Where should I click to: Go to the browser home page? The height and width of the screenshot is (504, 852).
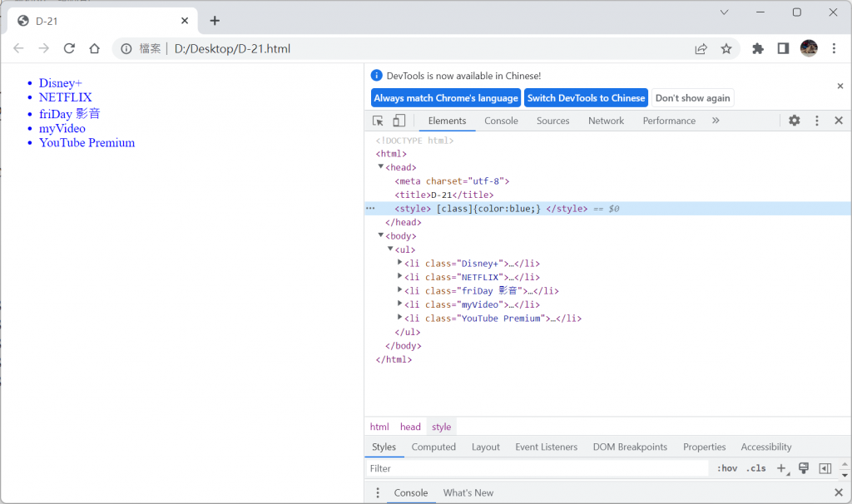pyautogui.click(x=95, y=48)
